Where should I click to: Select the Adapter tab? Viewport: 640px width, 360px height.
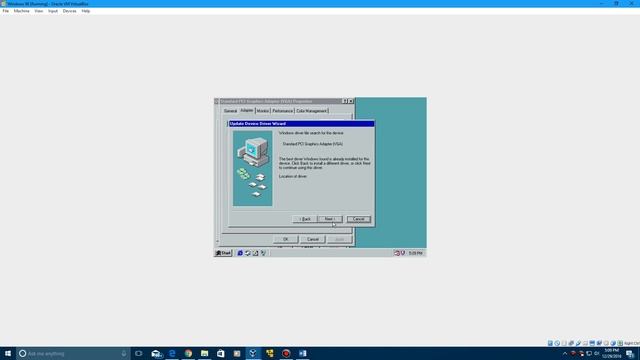tap(247, 110)
